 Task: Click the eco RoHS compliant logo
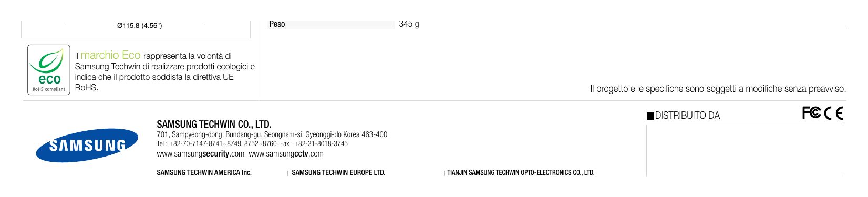click(49, 70)
